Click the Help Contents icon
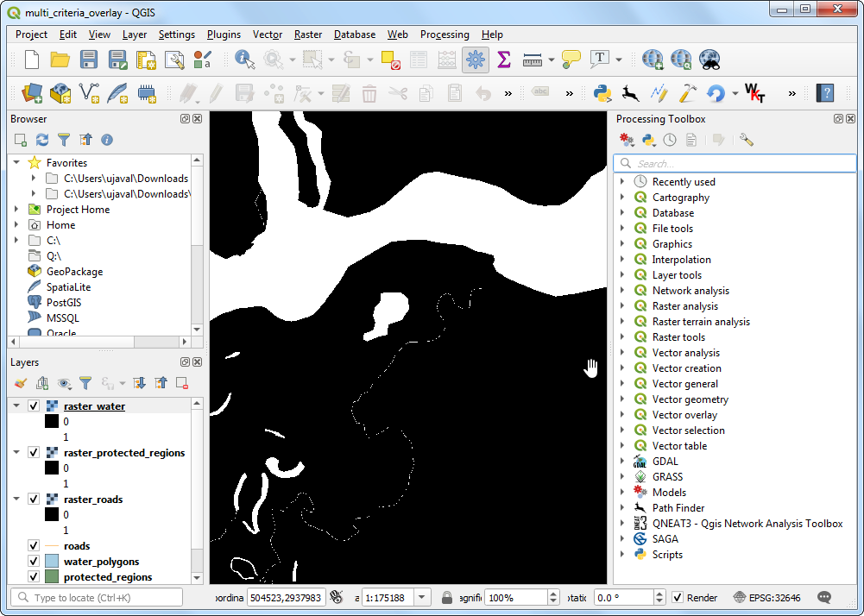This screenshot has width=864, height=616. (x=825, y=92)
